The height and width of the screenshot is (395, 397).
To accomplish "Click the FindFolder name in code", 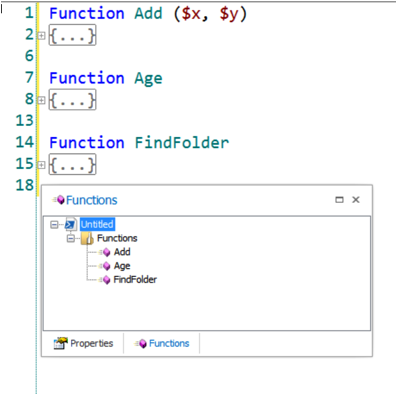I will [182, 143].
